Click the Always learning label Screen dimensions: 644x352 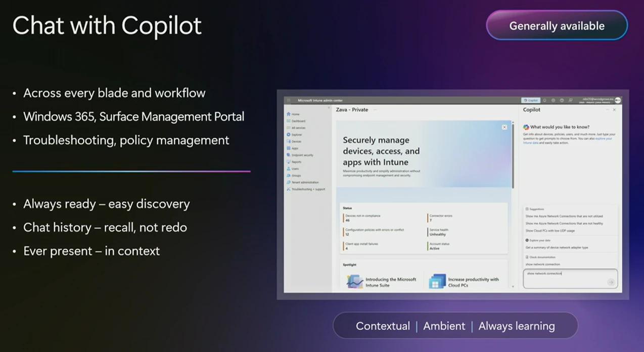coord(517,326)
